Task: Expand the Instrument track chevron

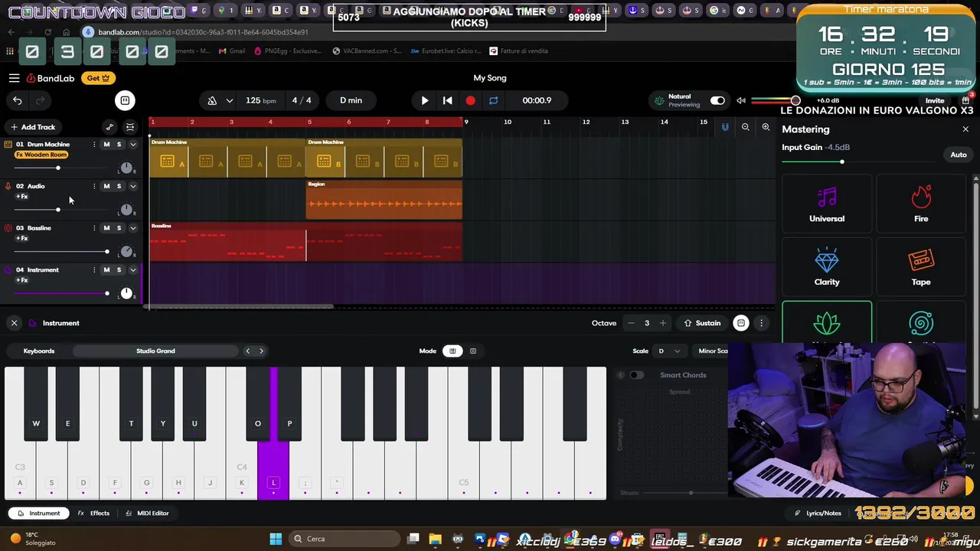Action: click(132, 269)
